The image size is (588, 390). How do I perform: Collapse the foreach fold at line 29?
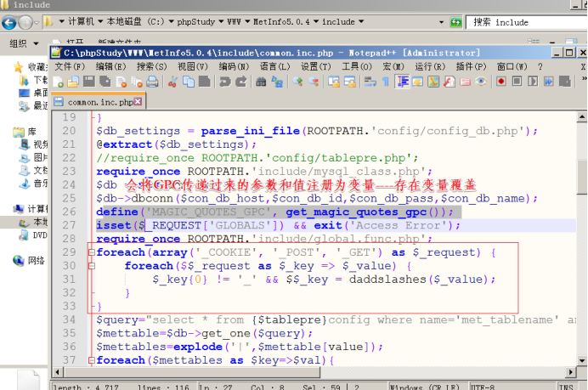coord(92,252)
